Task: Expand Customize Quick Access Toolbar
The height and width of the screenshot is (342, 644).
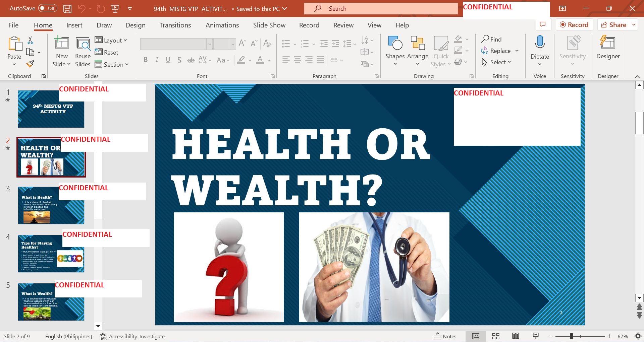Action: (130, 9)
